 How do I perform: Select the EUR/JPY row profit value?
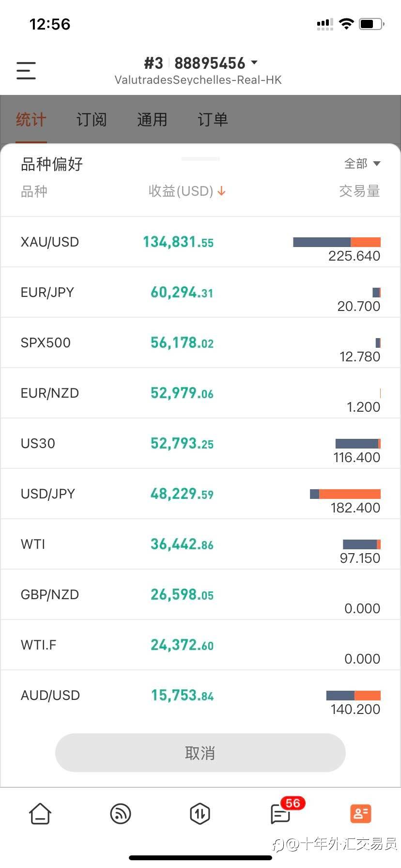tap(182, 292)
